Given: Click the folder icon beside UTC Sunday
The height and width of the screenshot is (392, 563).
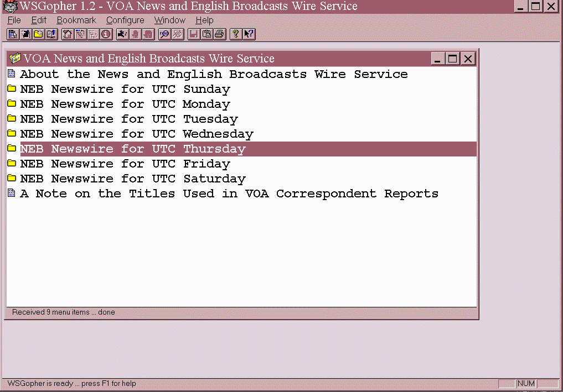Looking at the screenshot, I should 12,88.
